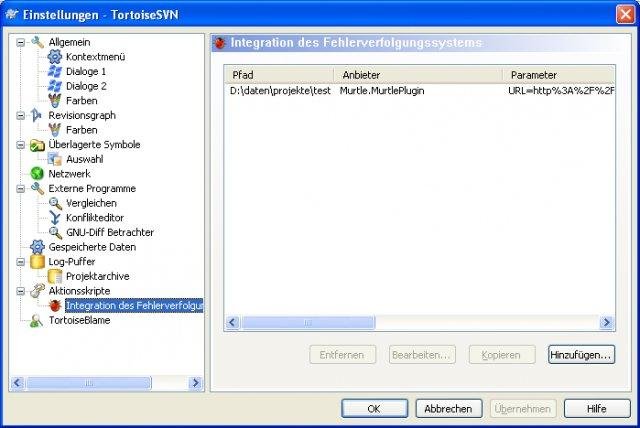Select Projektarchive under Log-Puffer
This screenshot has height=428, width=640.
click(x=98, y=276)
